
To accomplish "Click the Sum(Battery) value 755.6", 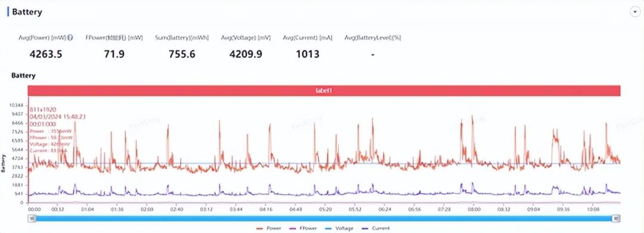I will 182,54.
